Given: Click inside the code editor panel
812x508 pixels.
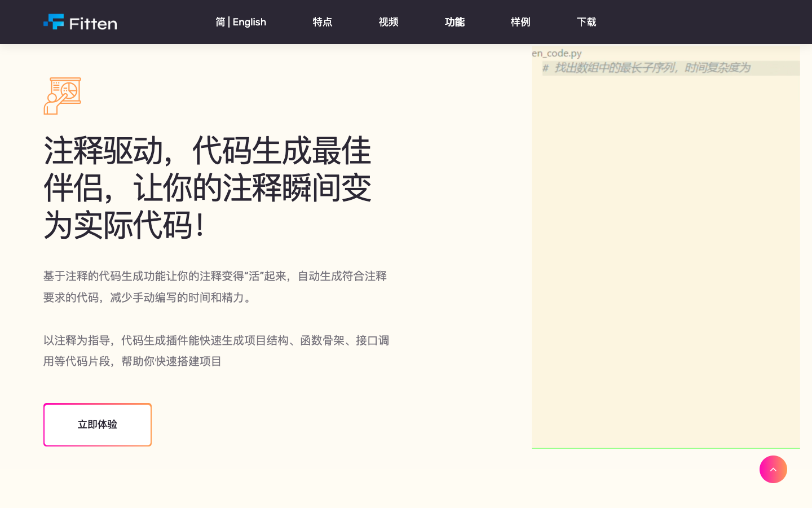Looking at the screenshot, I should [x=665, y=254].
